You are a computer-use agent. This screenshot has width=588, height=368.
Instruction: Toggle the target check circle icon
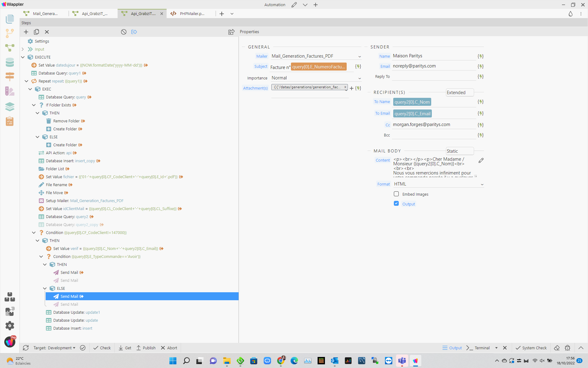[83, 348]
